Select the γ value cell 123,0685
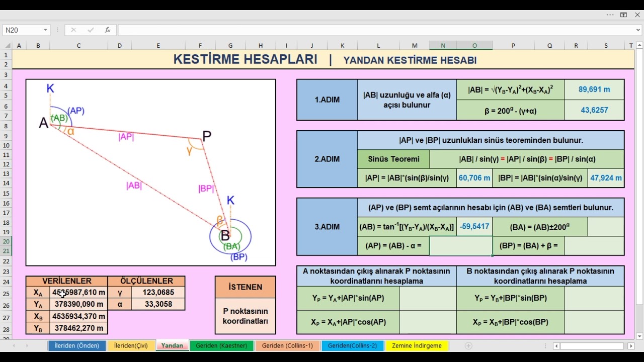This screenshot has height=362, width=644. click(x=158, y=292)
